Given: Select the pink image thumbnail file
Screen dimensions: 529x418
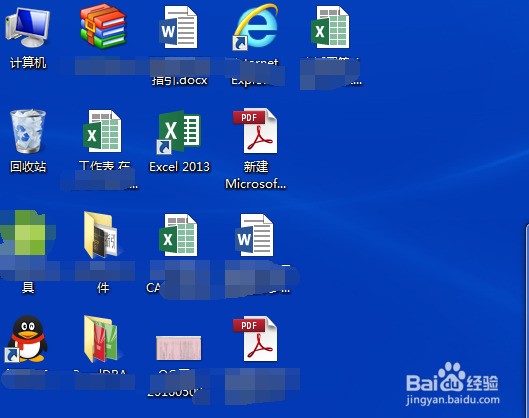Looking at the screenshot, I should point(179,348).
